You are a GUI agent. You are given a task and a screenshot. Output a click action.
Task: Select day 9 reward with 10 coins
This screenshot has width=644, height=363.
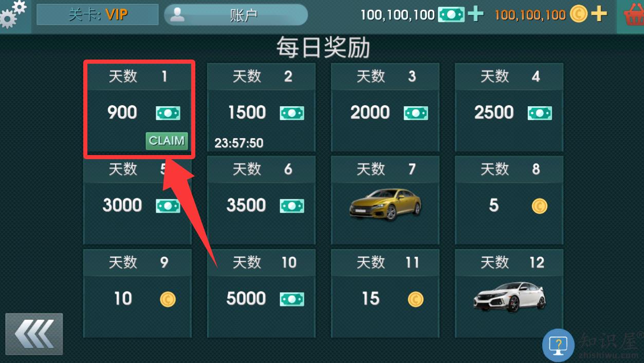137,293
